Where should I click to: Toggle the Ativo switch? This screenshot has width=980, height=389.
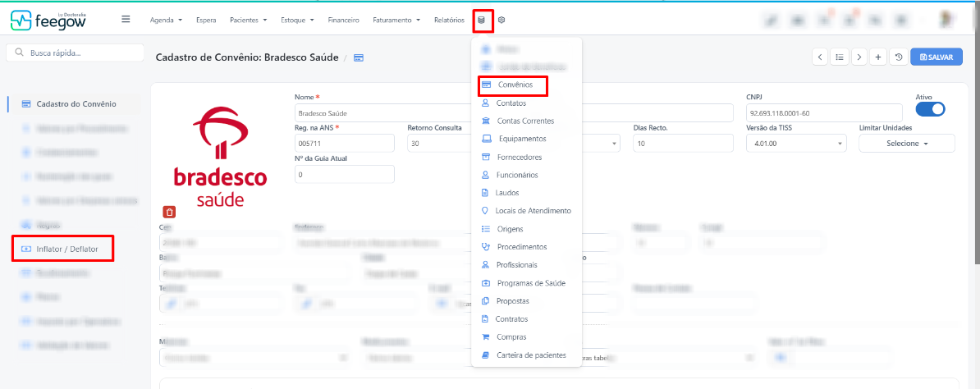coord(930,109)
